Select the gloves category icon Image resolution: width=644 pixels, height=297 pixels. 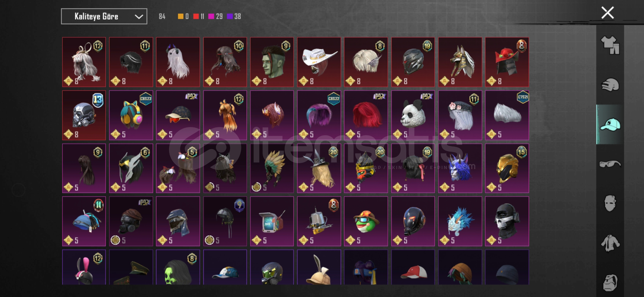click(x=610, y=85)
